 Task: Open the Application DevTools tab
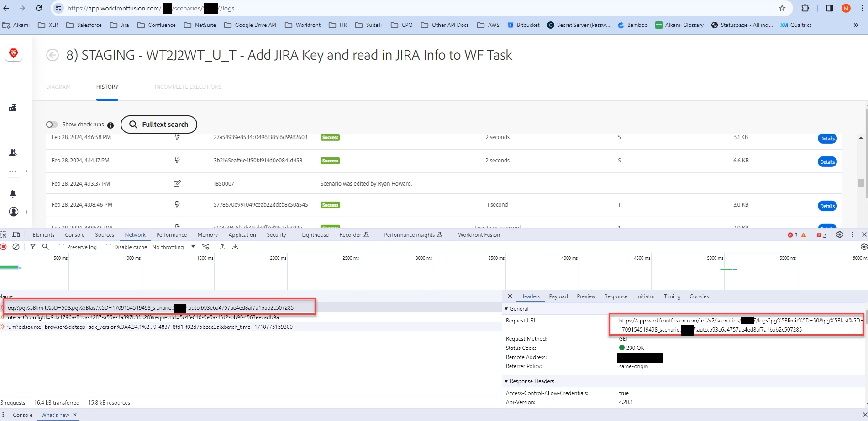242,235
